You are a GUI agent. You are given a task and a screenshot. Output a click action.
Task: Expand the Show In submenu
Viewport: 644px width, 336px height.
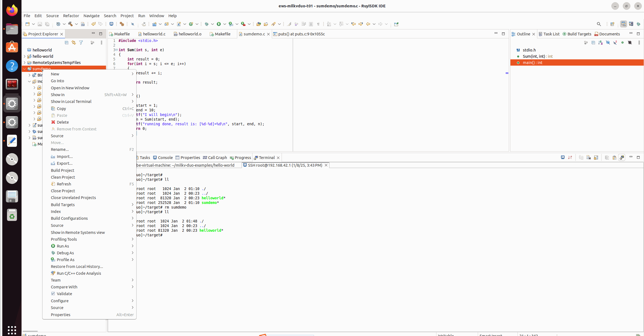tap(57, 94)
